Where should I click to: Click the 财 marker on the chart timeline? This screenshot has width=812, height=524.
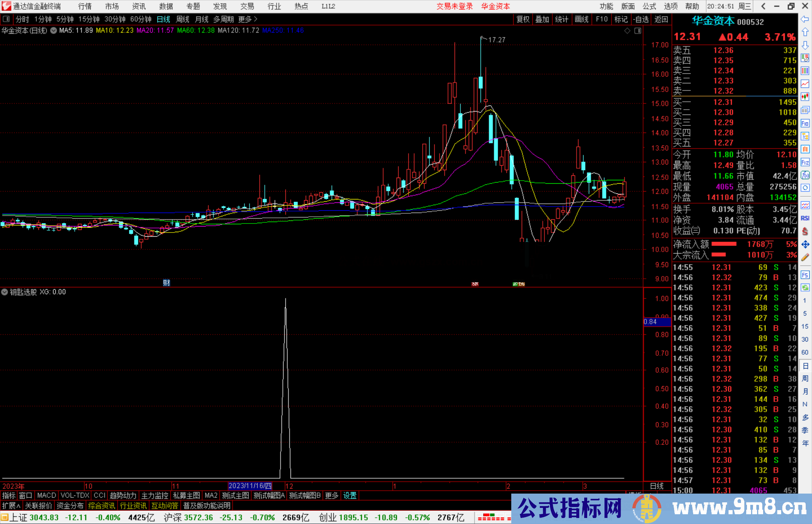pos(167,282)
